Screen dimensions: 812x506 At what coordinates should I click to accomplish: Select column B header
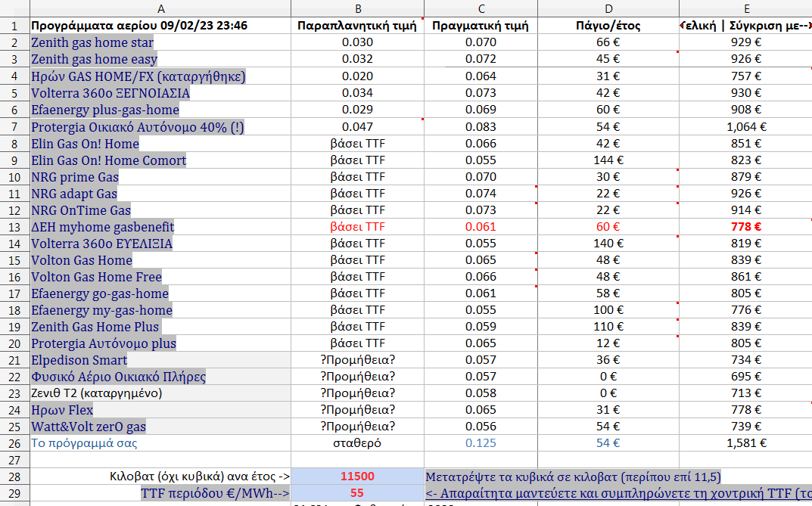coord(357,8)
